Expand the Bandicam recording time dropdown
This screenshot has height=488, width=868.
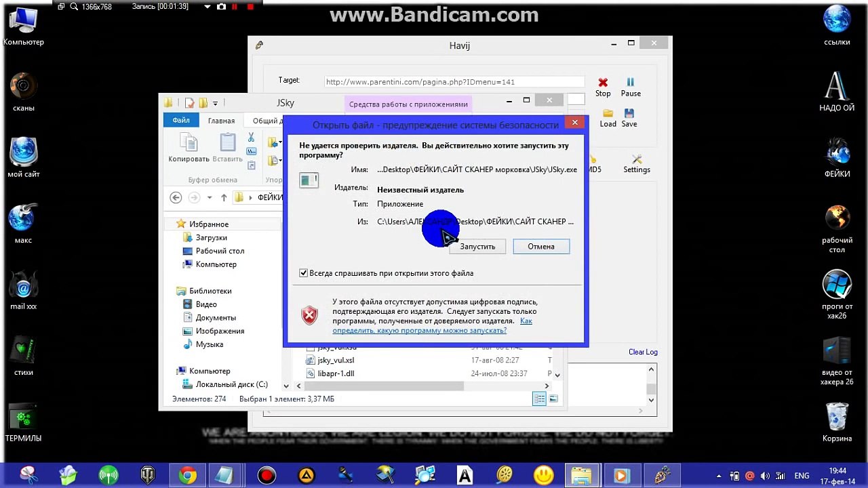point(208,7)
